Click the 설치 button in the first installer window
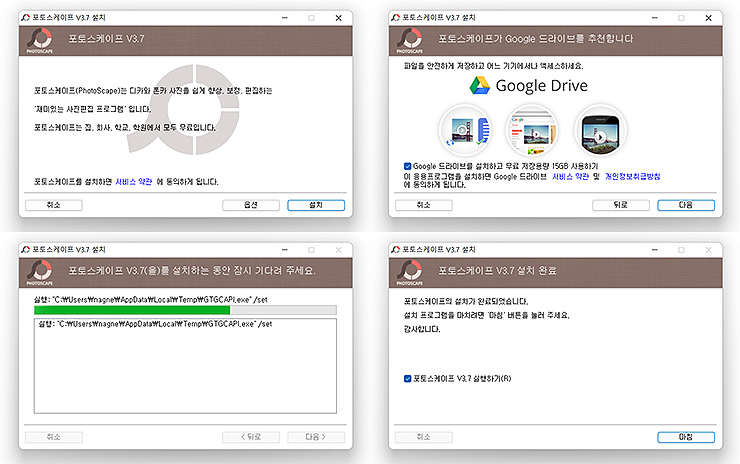Image resolution: width=740 pixels, height=464 pixels. point(316,205)
